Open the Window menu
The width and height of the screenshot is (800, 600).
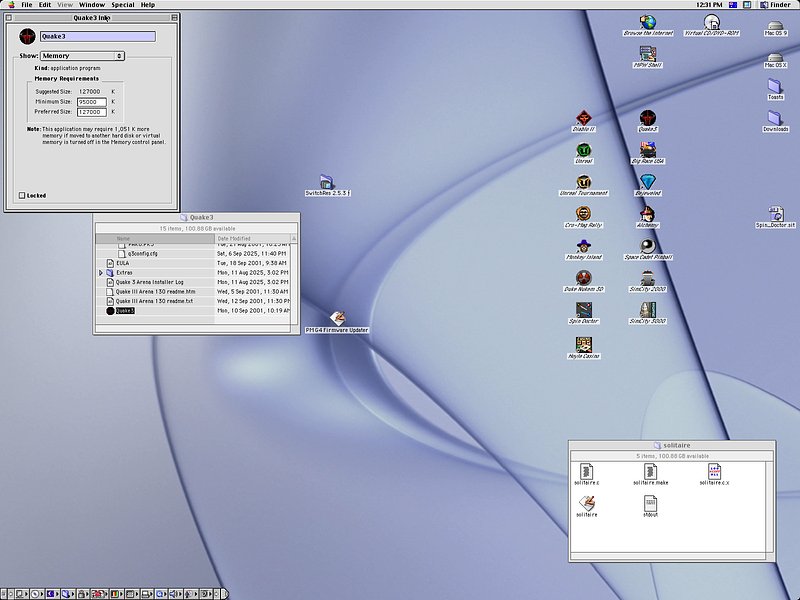point(92,5)
